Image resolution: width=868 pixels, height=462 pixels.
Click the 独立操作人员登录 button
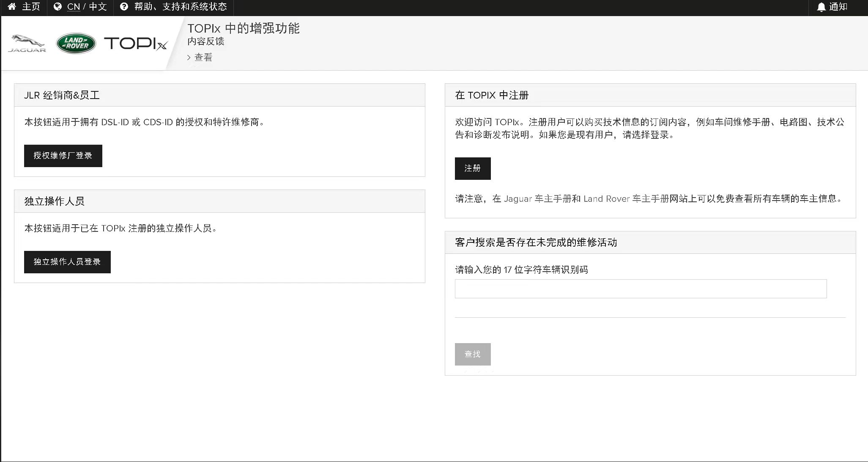pos(67,262)
